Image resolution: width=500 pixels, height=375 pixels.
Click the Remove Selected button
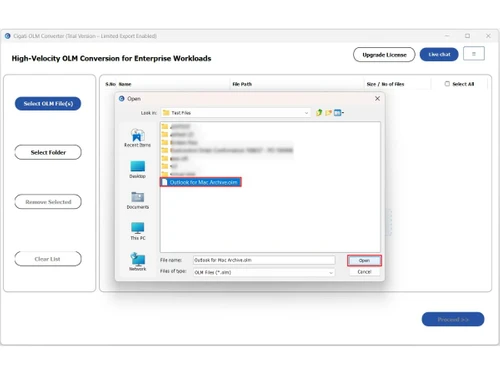pyautogui.click(x=48, y=202)
